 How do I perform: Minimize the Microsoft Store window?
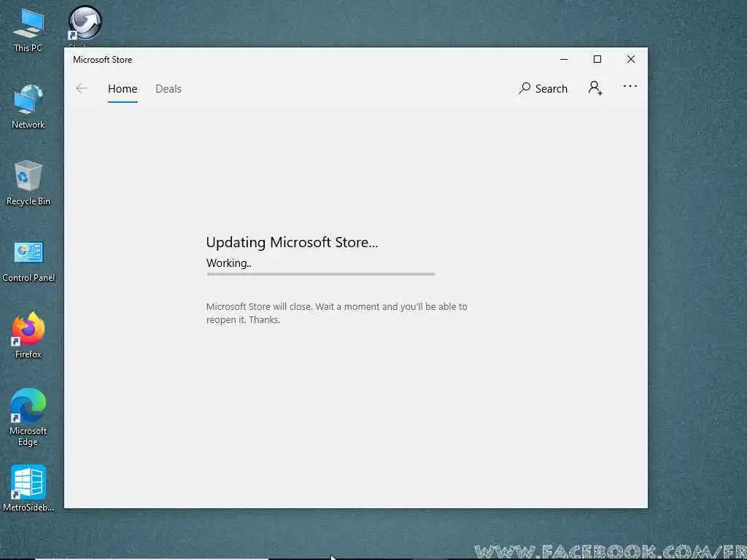click(x=564, y=60)
